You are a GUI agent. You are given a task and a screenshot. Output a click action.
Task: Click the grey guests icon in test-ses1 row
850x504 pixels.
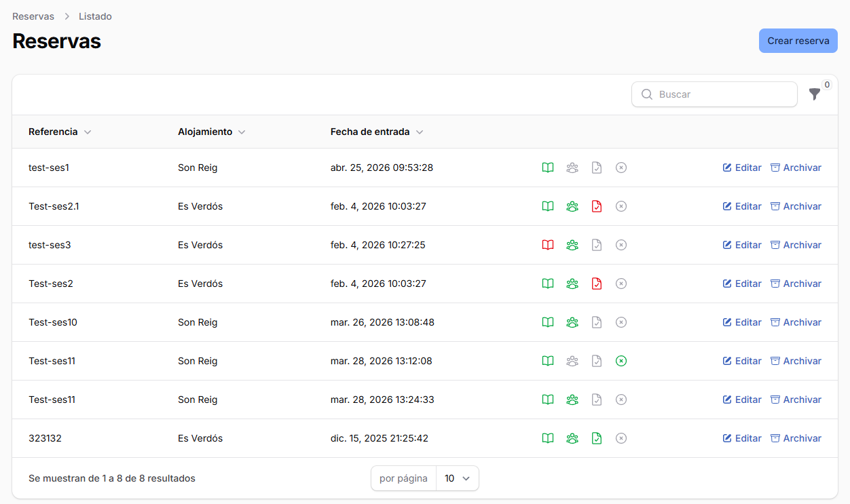tap(572, 168)
